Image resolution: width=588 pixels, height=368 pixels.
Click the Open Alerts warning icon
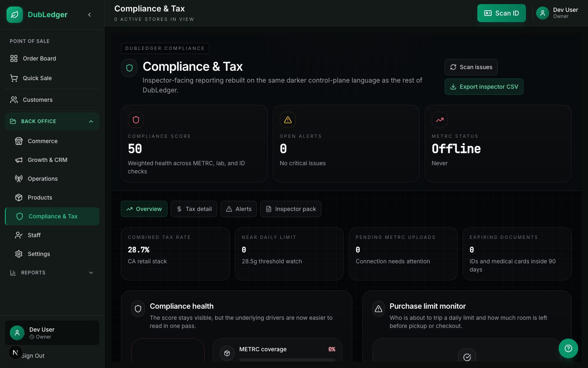288,120
